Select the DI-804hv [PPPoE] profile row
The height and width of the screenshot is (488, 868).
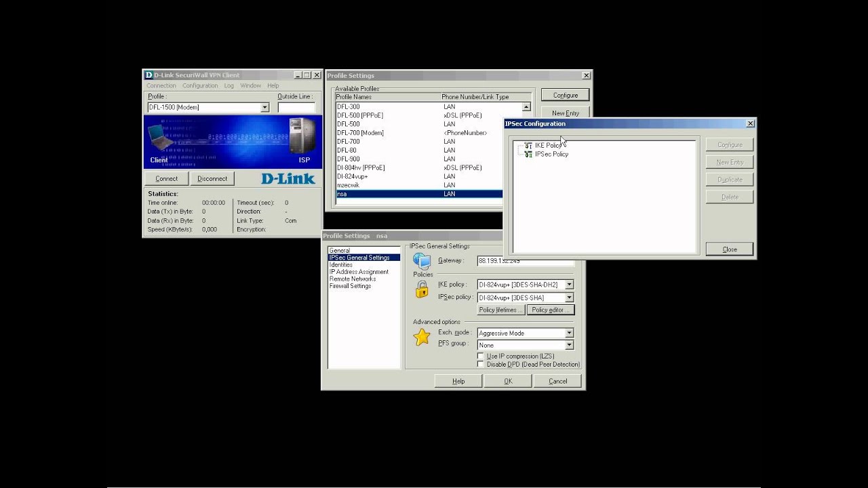(420, 168)
